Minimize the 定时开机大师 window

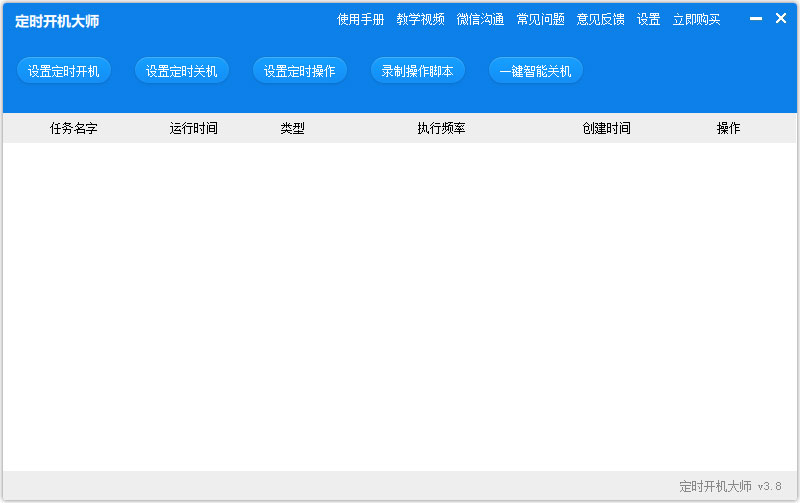pos(756,19)
